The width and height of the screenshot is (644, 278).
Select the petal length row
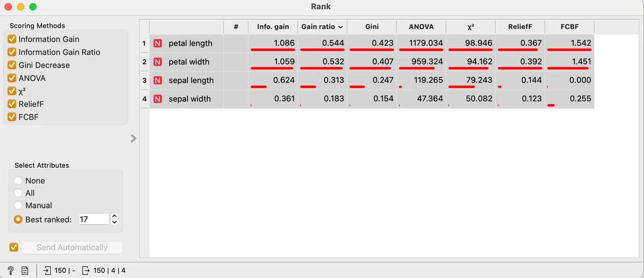[x=372, y=43]
